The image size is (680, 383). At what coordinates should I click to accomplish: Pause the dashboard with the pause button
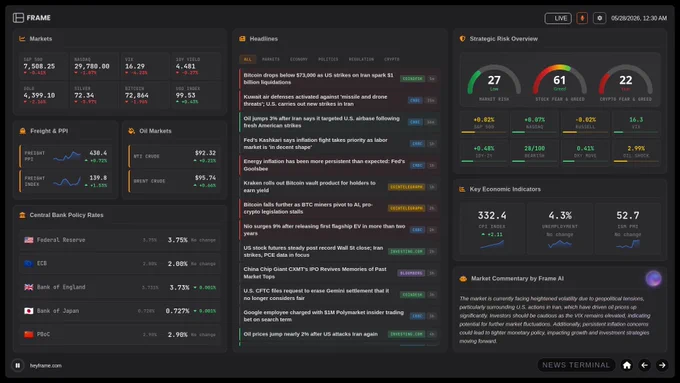pos(18,365)
